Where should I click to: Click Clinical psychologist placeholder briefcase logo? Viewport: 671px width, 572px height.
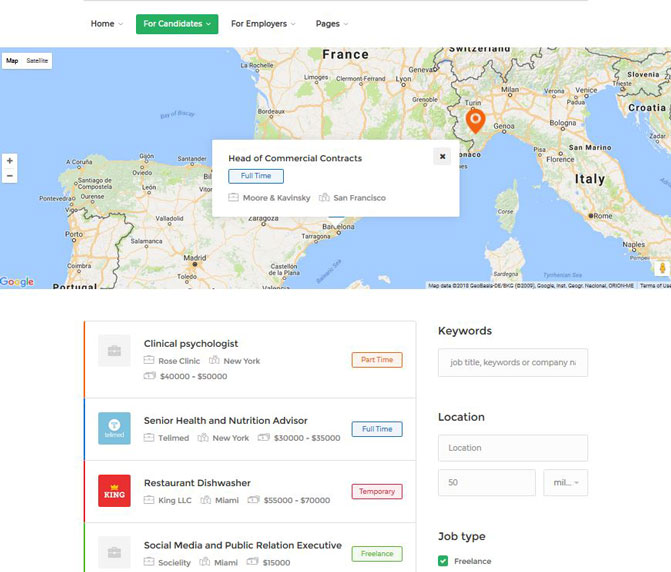point(114,351)
